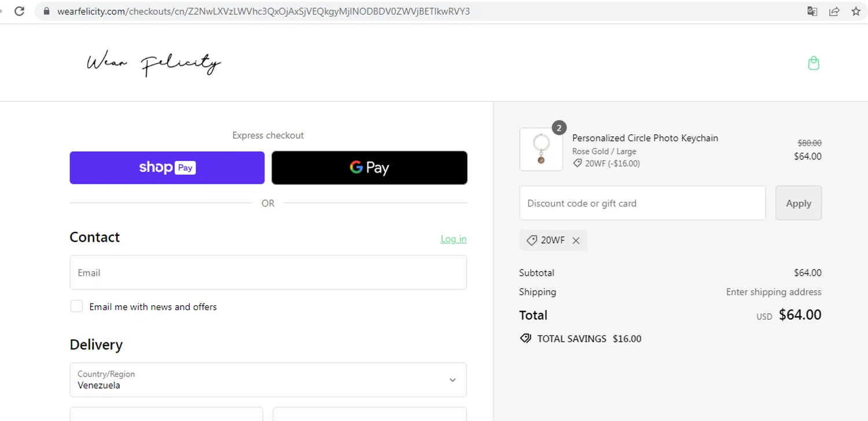
Task: Remove the 20WF discount code
Action: (x=576, y=241)
